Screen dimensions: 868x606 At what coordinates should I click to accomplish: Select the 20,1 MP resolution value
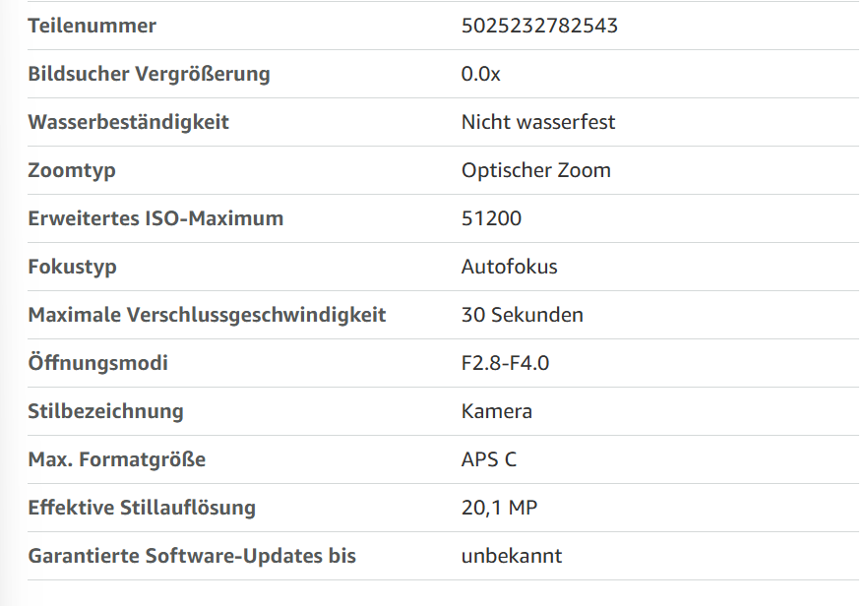[x=499, y=507]
